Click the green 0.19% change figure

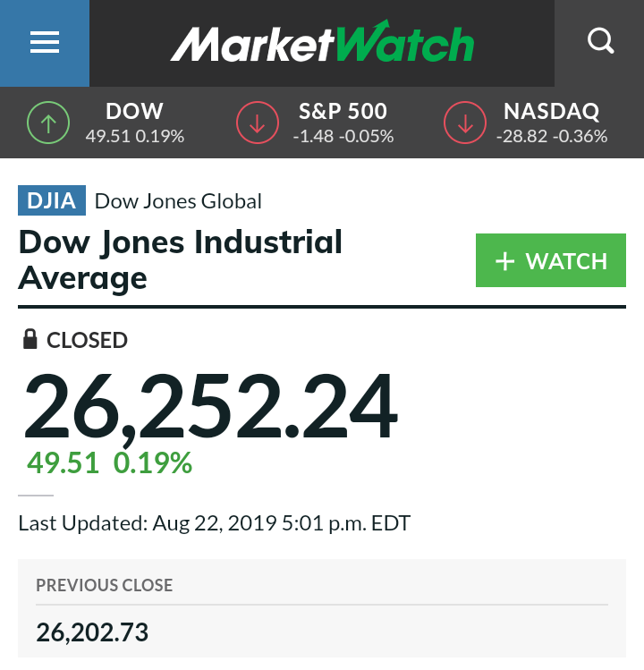153,462
